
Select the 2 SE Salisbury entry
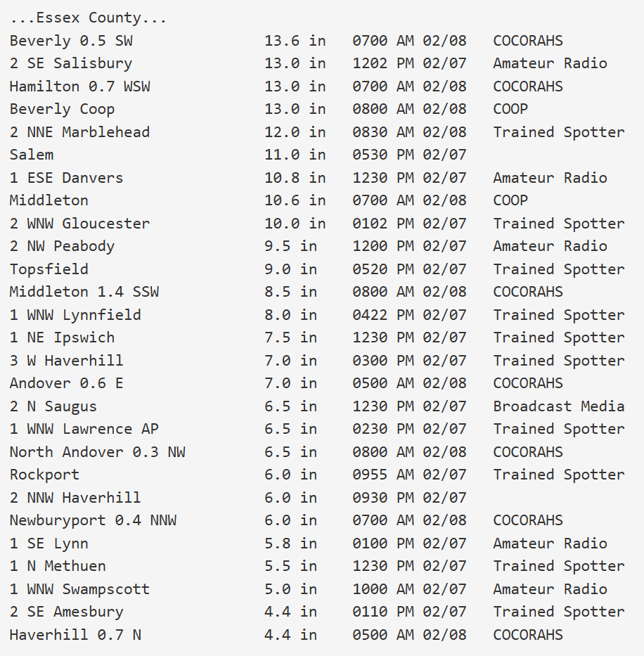coord(71,63)
